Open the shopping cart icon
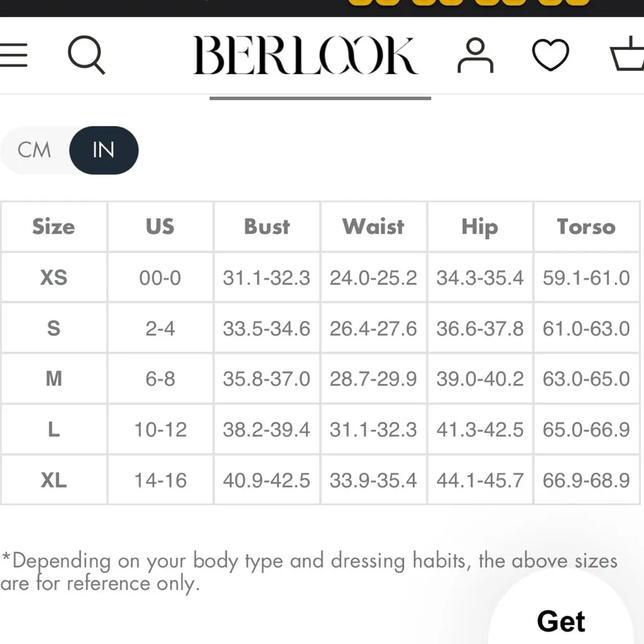The image size is (644, 644). click(628, 56)
